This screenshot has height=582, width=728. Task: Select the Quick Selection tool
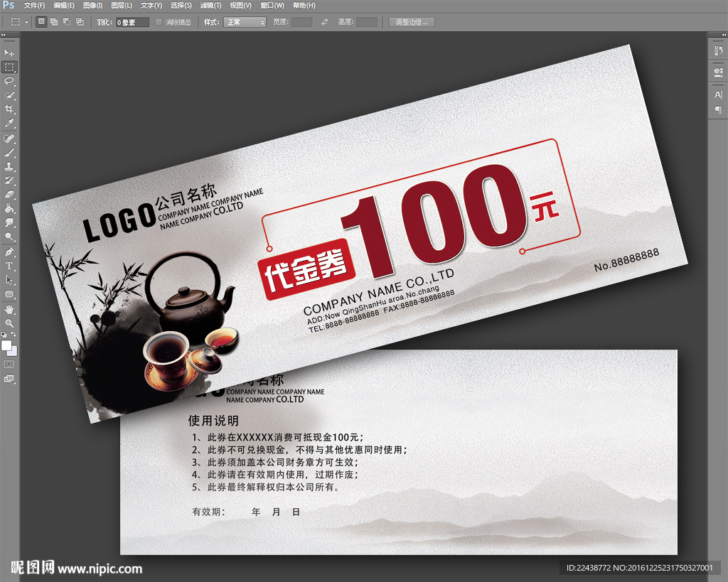coord(9,95)
